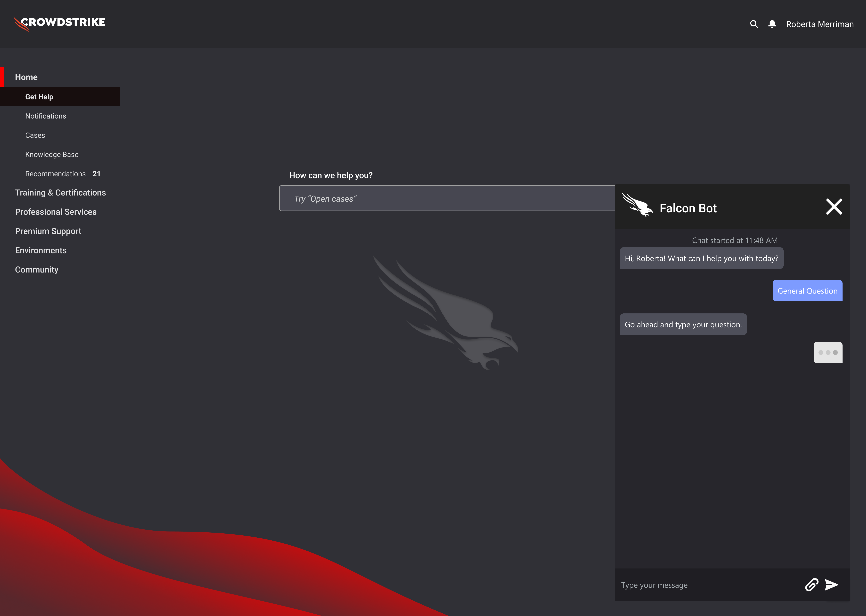This screenshot has height=616, width=866.
Task: Open Knowledge Base sidebar item
Action: coord(52,154)
